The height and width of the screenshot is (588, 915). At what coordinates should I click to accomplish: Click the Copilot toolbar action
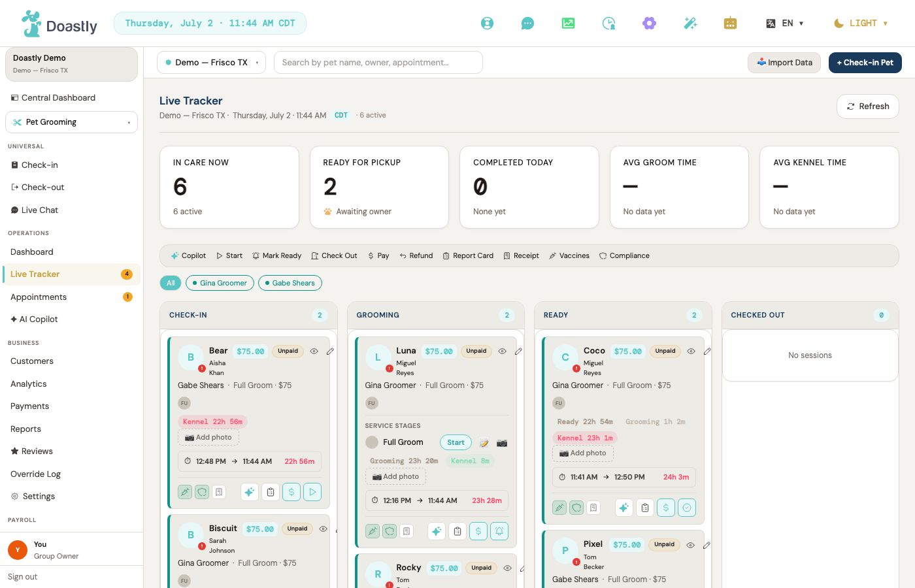tap(188, 256)
